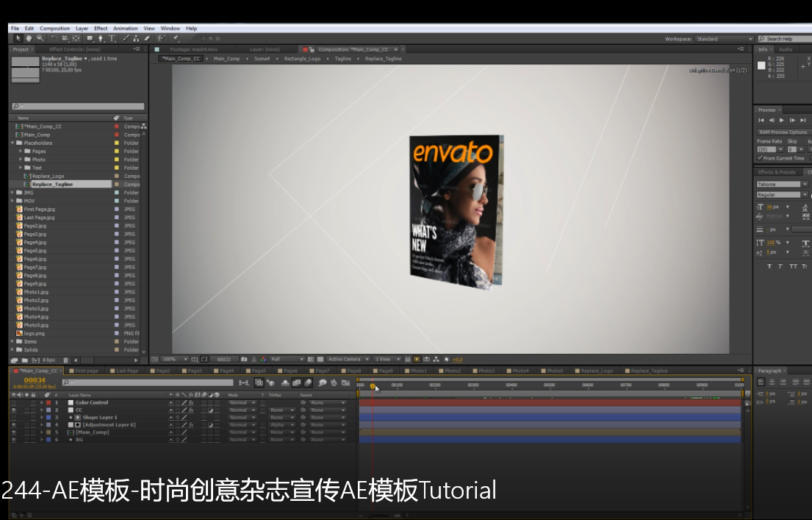Screen dimensions: 812x520
Task: Toggle the Draft 3D timeline icon
Action: click(270, 383)
